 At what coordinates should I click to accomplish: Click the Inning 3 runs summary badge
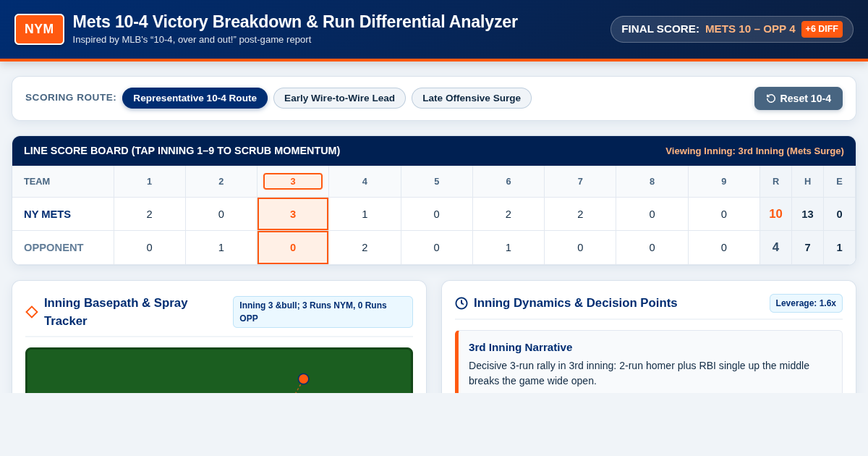click(323, 312)
